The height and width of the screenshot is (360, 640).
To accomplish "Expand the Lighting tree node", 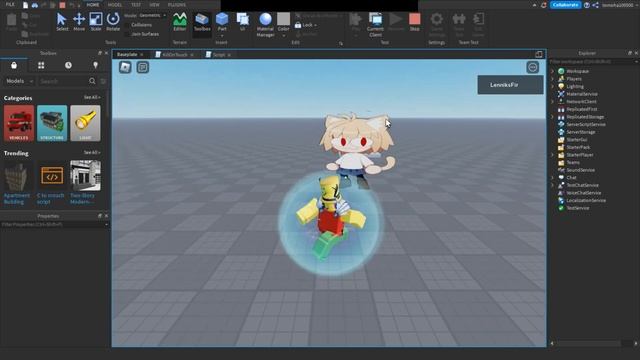I will click(553, 87).
